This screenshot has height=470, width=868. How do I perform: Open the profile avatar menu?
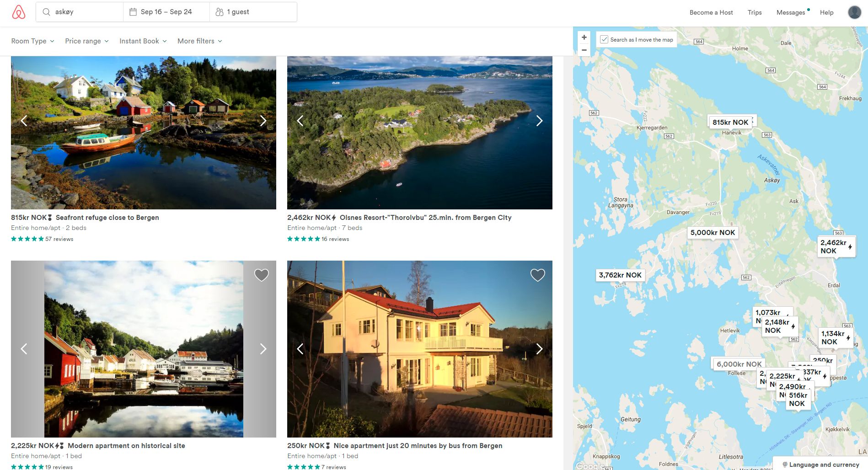pos(854,12)
